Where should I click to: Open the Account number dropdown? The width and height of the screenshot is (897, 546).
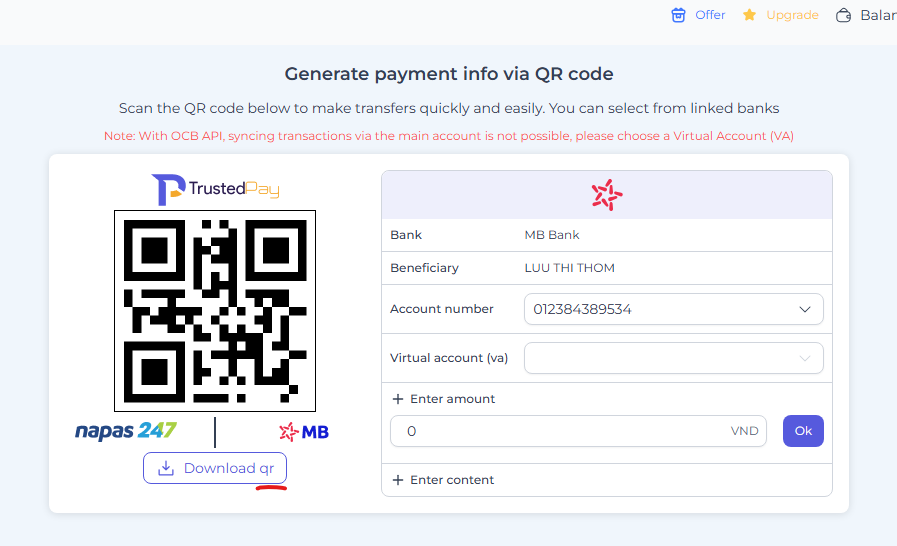tap(674, 309)
